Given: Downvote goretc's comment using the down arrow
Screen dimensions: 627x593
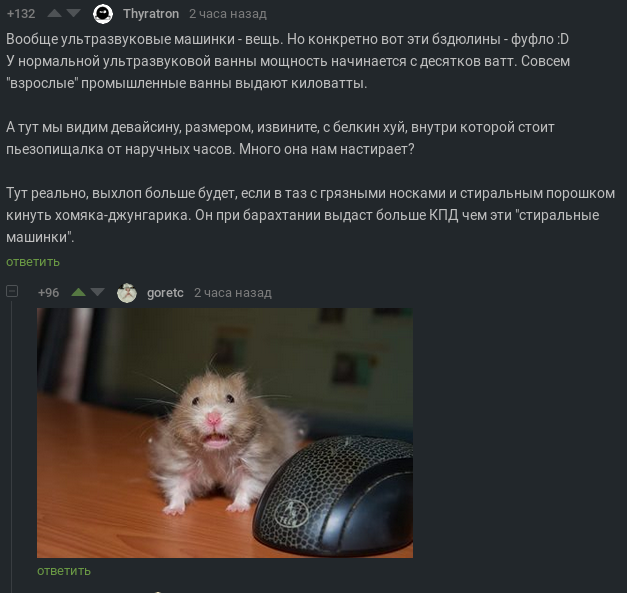Looking at the screenshot, I should click(97, 293).
